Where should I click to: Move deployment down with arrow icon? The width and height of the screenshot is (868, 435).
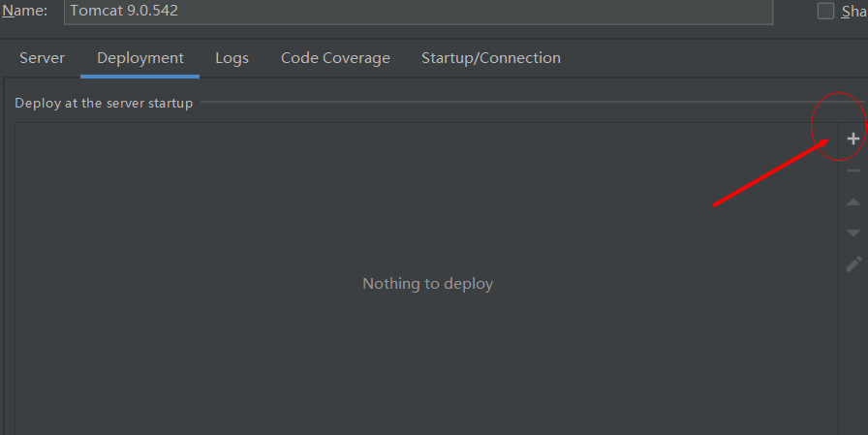coord(853,233)
